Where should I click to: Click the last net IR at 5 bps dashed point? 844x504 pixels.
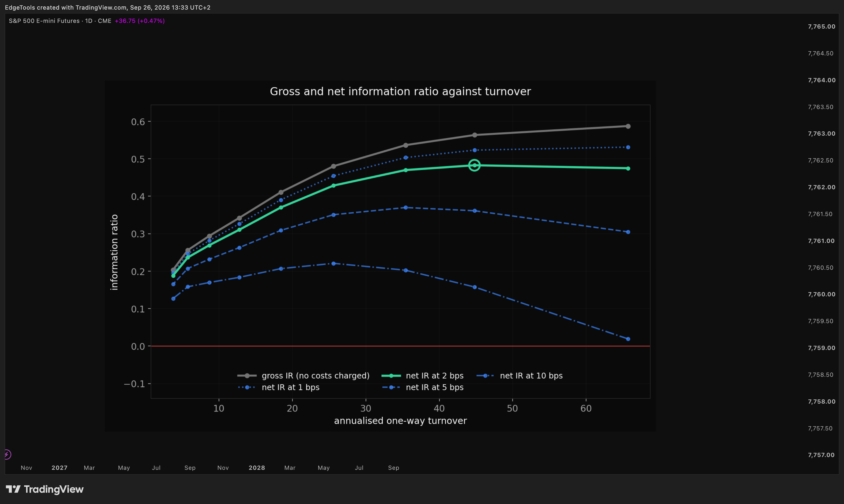click(x=628, y=232)
